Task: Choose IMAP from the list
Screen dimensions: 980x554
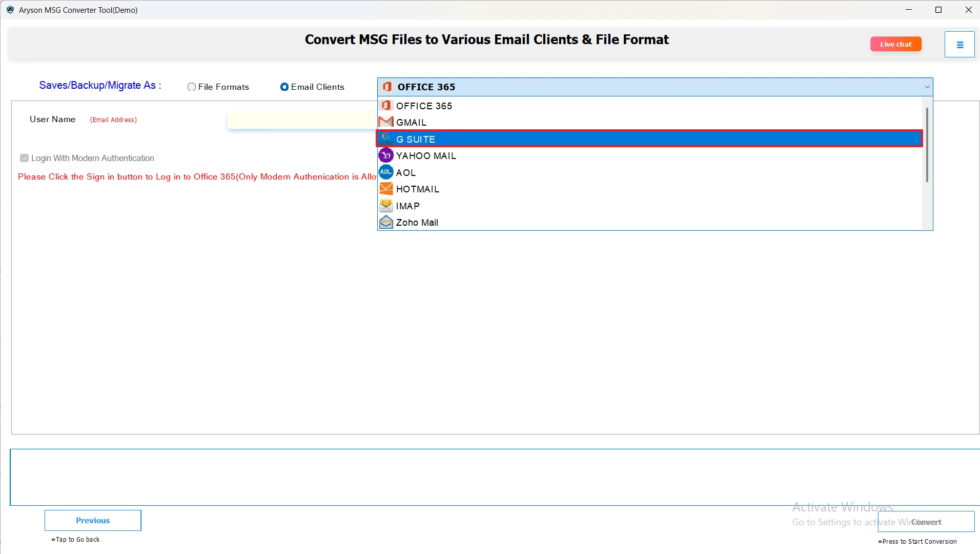Action: pos(649,206)
